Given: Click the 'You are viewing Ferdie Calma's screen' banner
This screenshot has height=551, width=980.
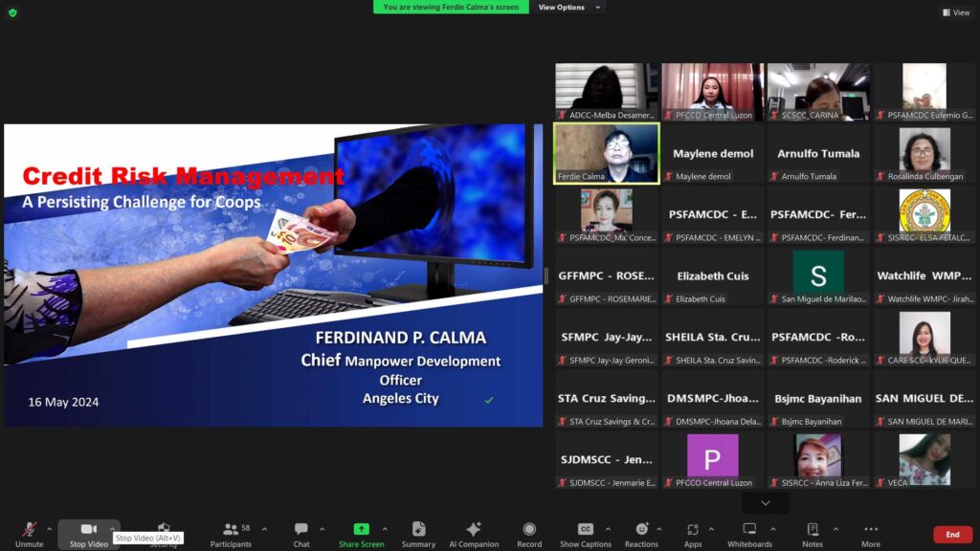Looking at the screenshot, I should click(x=451, y=7).
